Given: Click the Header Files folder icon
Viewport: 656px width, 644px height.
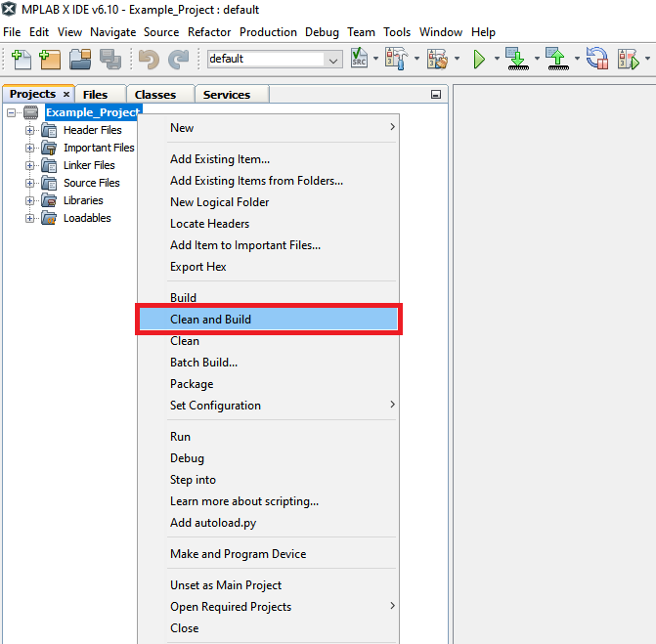Looking at the screenshot, I should [x=49, y=130].
